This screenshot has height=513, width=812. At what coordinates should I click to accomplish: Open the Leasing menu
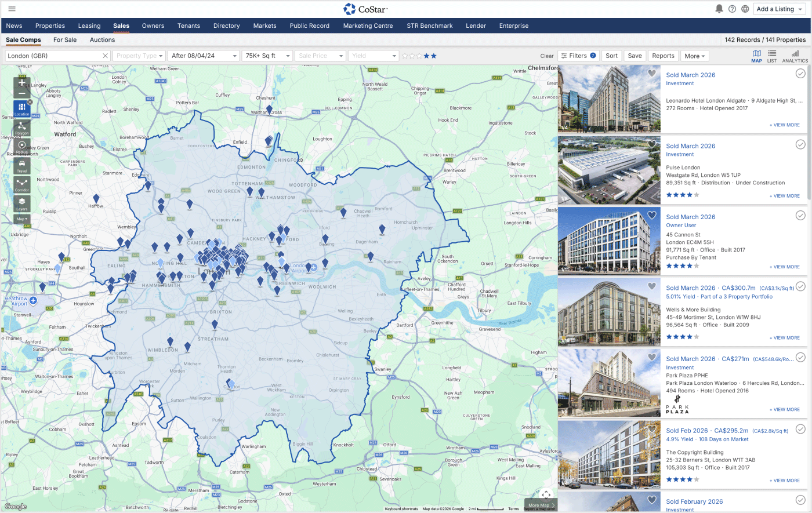(x=89, y=26)
